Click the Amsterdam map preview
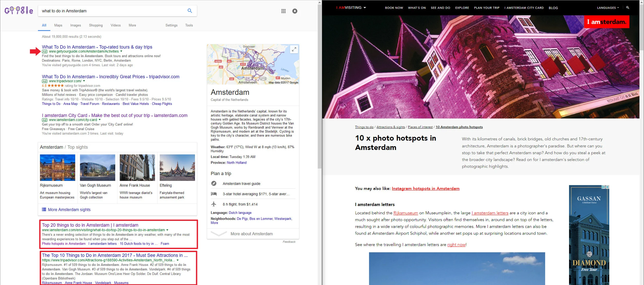This screenshot has height=285, width=644. tap(253, 64)
